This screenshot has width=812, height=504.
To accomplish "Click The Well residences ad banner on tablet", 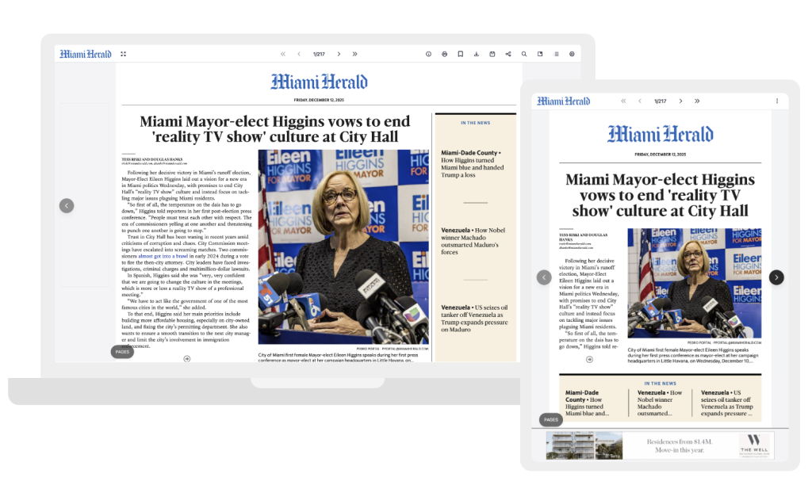I will (x=661, y=445).
